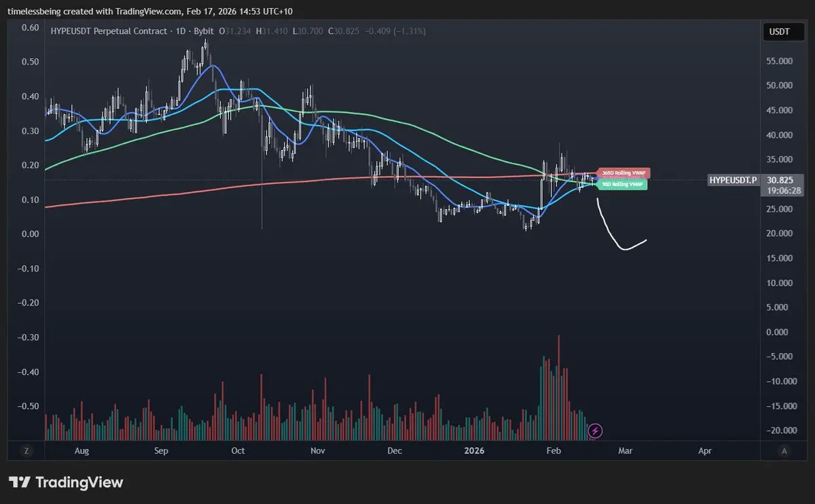Click the Sep label on the time axis
Image resolution: width=815 pixels, height=504 pixels.
tap(161, 450)
